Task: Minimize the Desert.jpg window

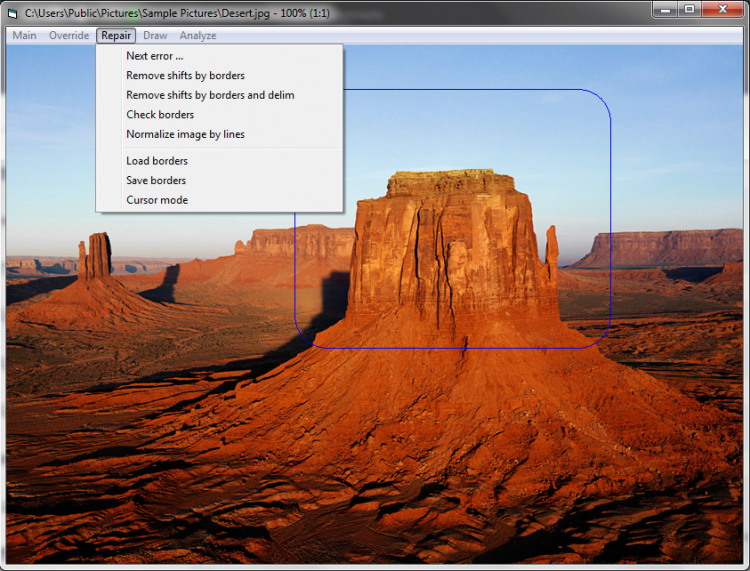Action: tap(665, 9)
